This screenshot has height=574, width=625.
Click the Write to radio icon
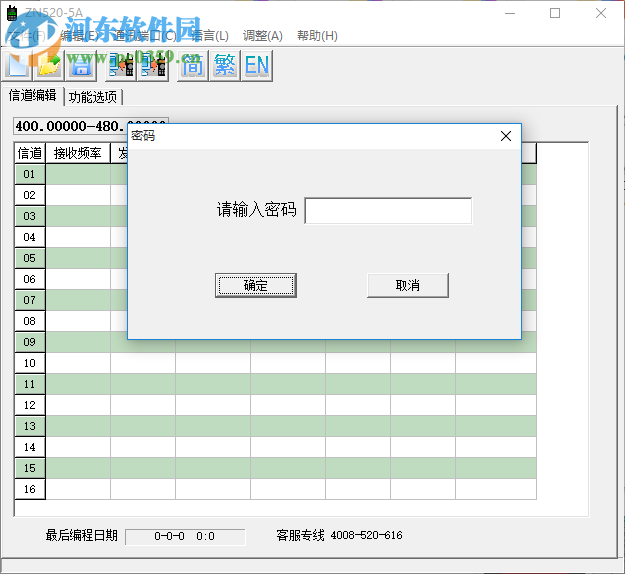pyautogui.click(x=153, y=66)
